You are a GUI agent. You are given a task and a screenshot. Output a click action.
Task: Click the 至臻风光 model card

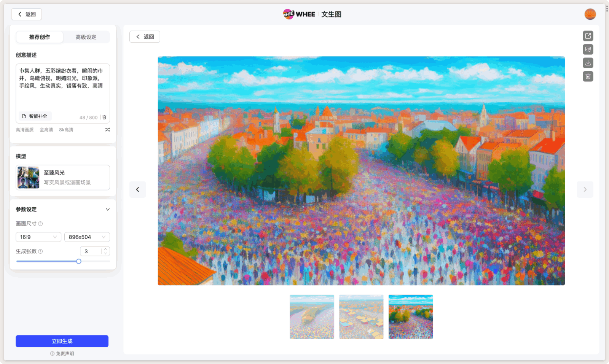coord(63,177)
